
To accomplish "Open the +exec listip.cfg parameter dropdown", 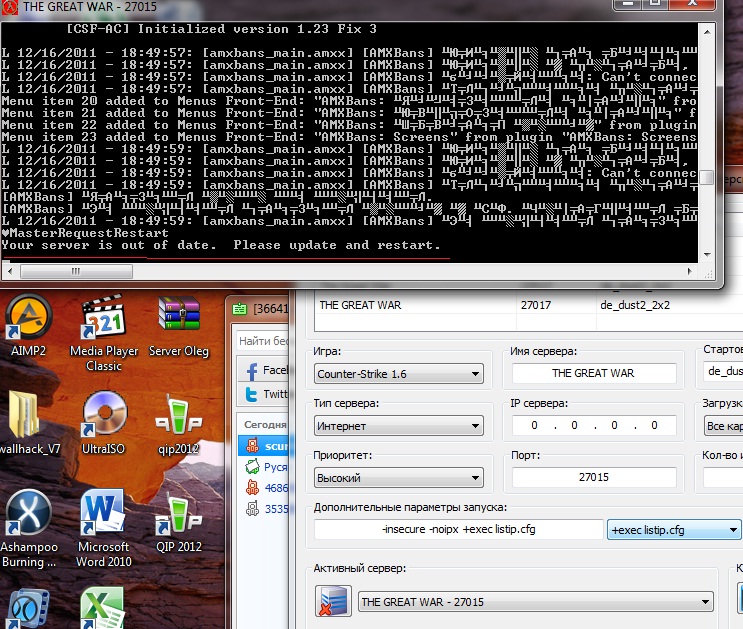I will click(x=673, y=530).
